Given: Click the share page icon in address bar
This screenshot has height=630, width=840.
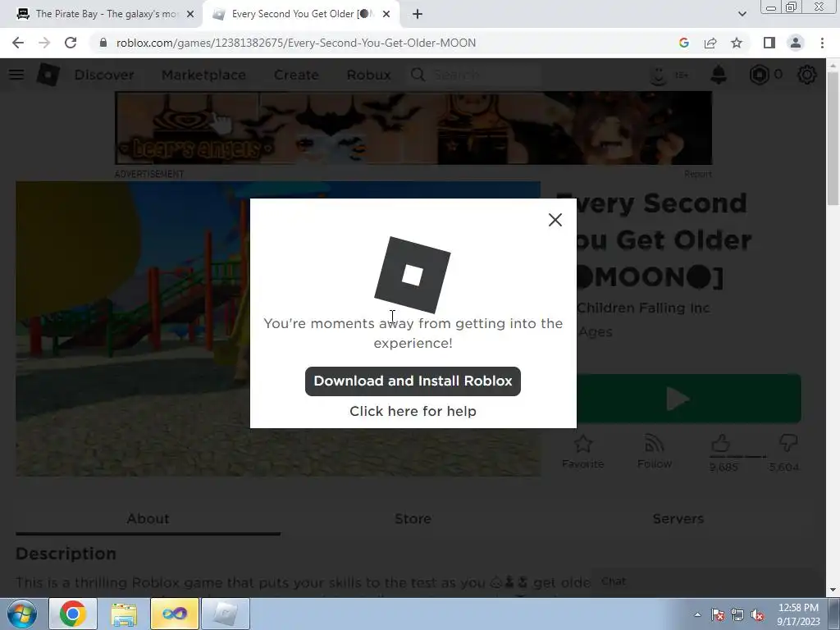Looking at the screenshot, I should (x=710, y=43).
